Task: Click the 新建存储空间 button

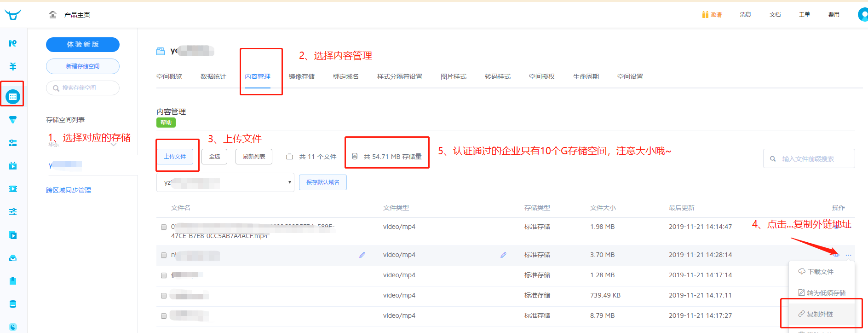Action: click(83, 66)
